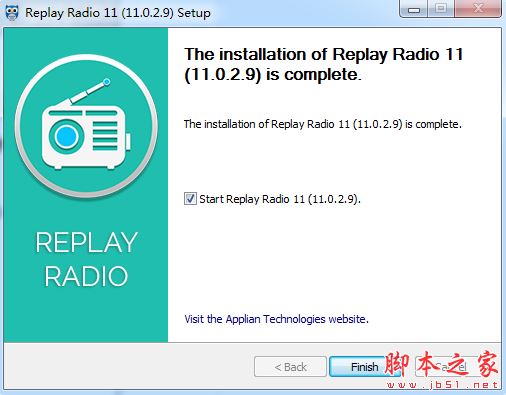Minimize the Setup window
506x395 pixels.
[414, 9]
